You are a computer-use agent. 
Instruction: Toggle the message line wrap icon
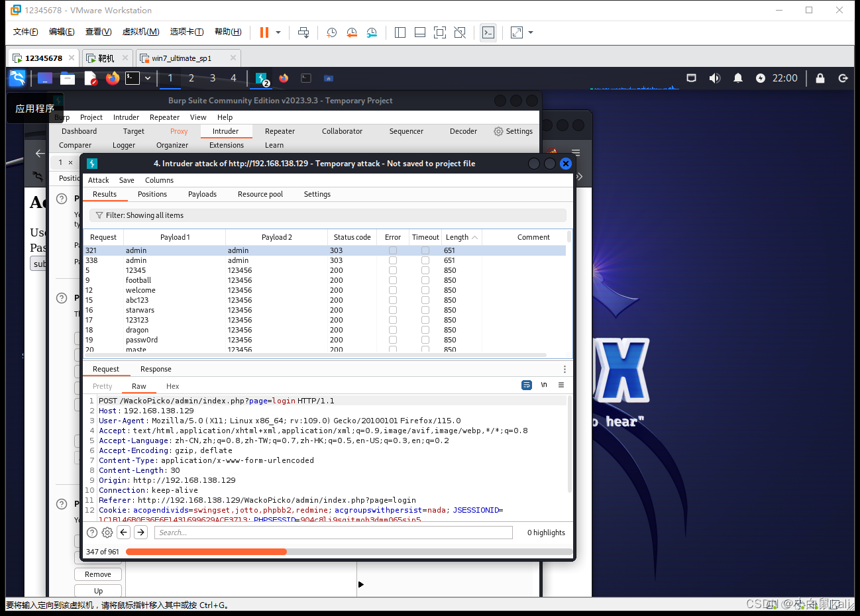(527, 385)
